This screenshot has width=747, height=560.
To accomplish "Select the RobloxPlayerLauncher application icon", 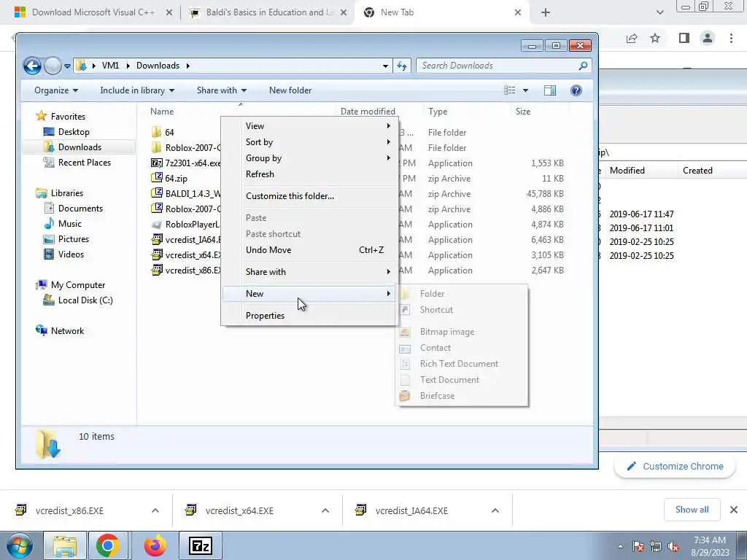I will (157, 225).
